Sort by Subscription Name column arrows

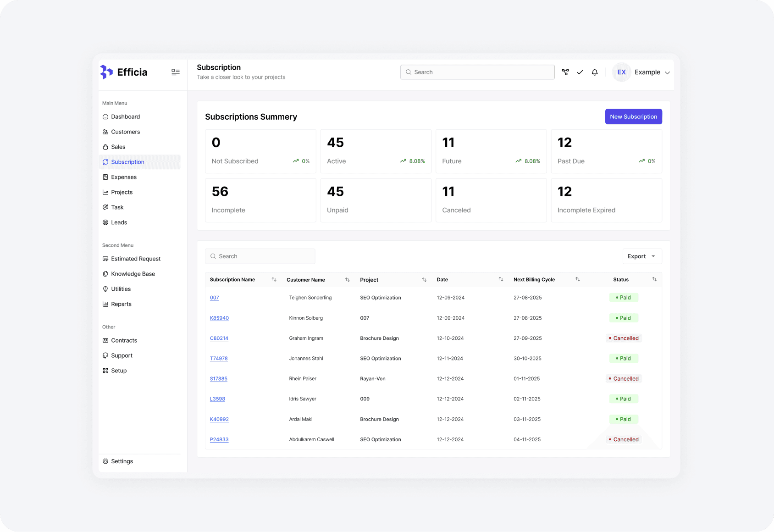[x=274, y=279]
